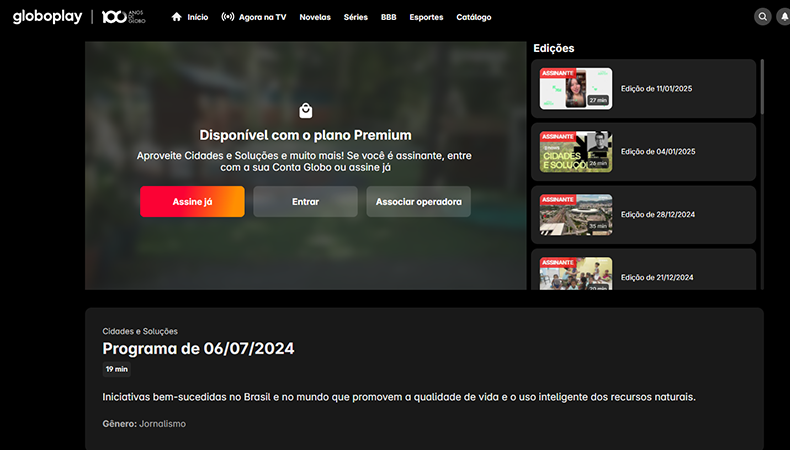Select the text Edição de 28/12/2024

click(x=658, y=215)
